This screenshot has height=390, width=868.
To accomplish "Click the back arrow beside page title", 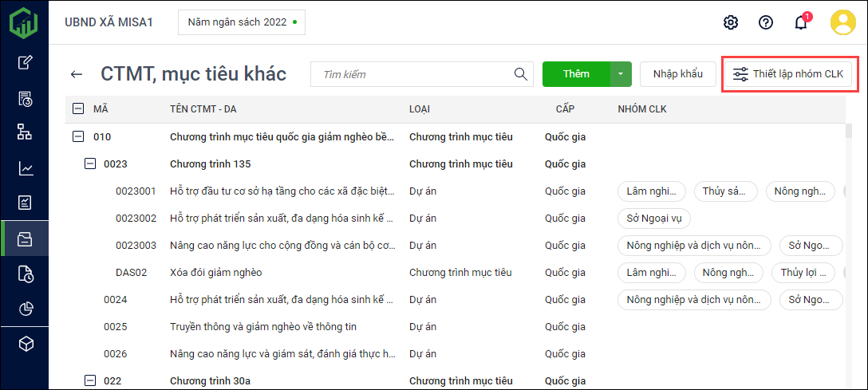I will pyautogui.click(x=77, y=74).
